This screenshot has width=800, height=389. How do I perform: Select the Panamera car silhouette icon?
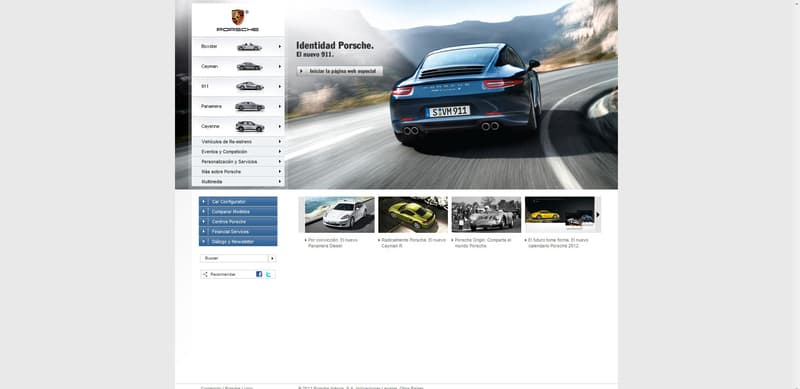click(x=249, y=106)
